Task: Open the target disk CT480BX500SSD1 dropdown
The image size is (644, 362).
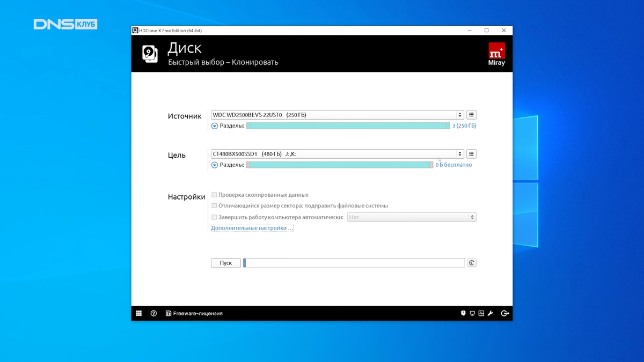Action: (x=337, y=154)
